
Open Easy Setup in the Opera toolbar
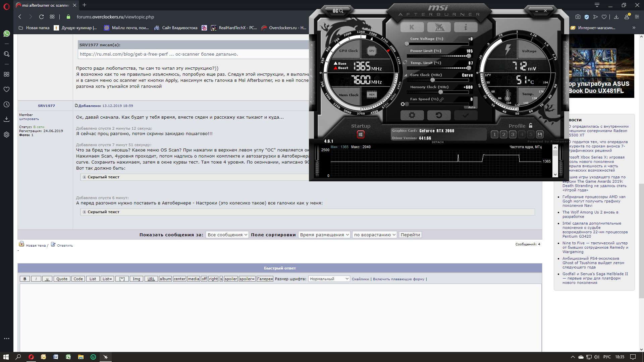[x=637, y=17]
